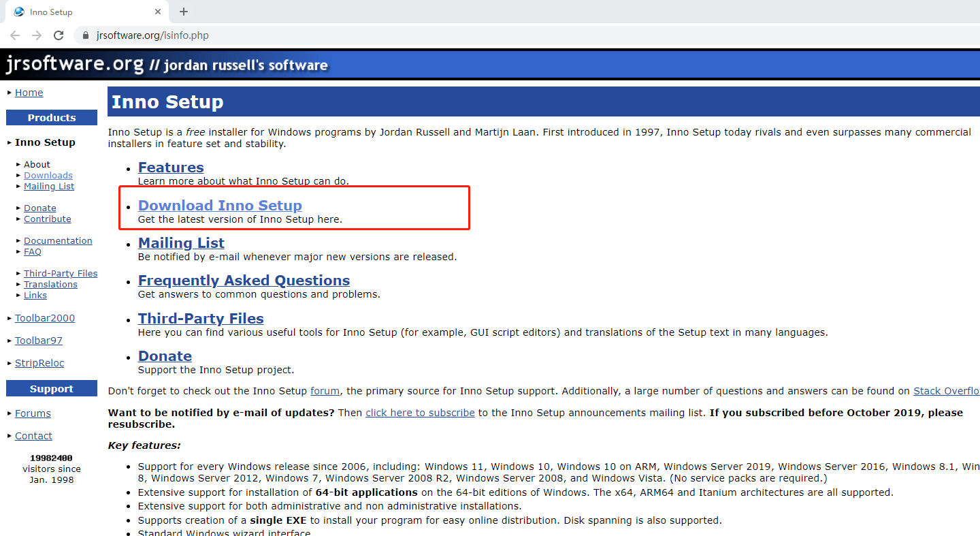This screenshot has width=980, height=536.
Task: Click the 'click here to subscribe' link
Action: (x=420, y=413)
